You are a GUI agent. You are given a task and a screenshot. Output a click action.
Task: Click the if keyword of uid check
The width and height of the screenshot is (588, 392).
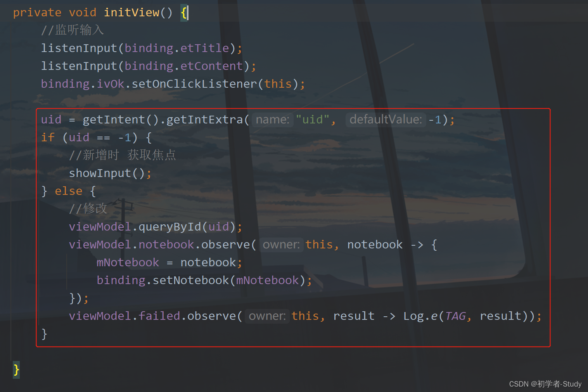[x=48, y=137]
